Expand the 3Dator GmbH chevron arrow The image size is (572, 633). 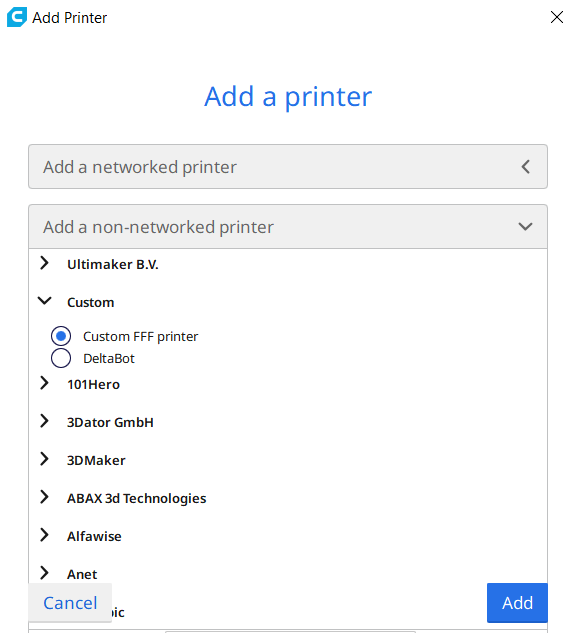tap(44, 421)
